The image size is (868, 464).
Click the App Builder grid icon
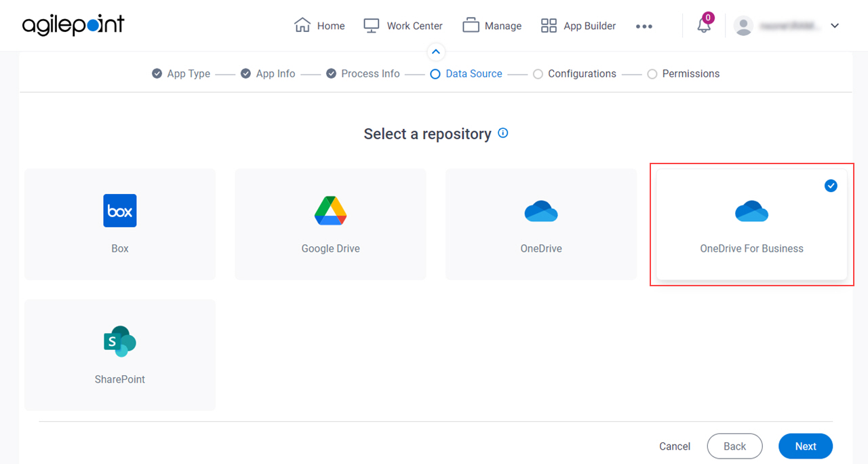tap(549, 26)
